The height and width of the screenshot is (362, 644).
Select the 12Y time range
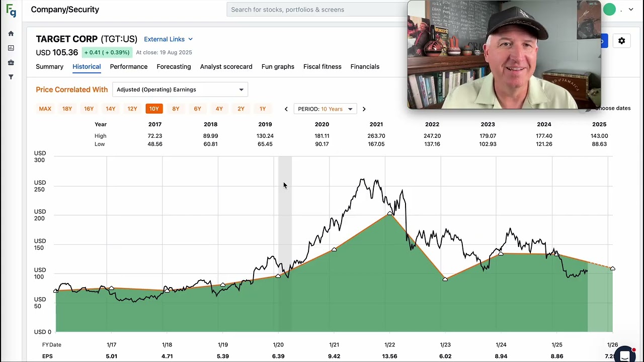coord(132,109)
